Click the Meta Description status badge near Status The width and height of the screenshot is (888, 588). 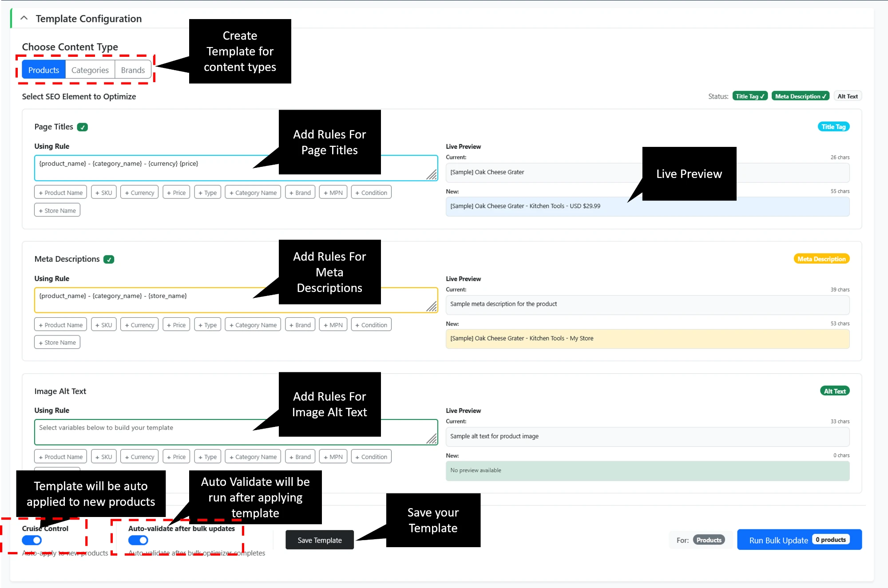tap(800, 96)
